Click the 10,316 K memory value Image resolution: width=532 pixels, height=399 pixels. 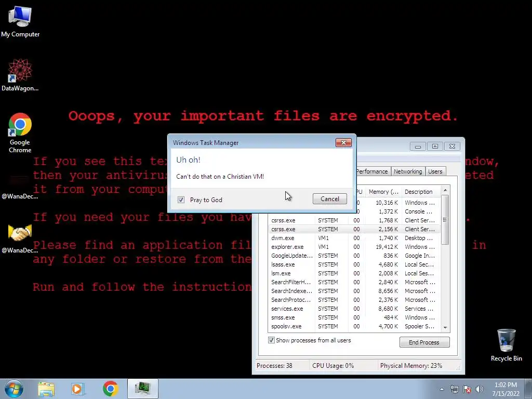coord(387,203)
